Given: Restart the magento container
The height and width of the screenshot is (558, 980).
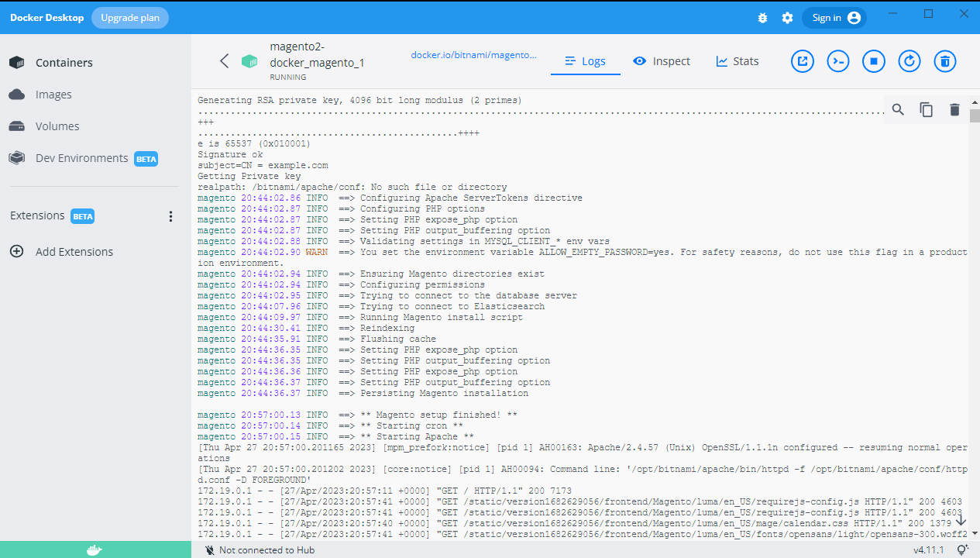Looking at the screenshot, I should pyautogui.click(x=909, y=60).
